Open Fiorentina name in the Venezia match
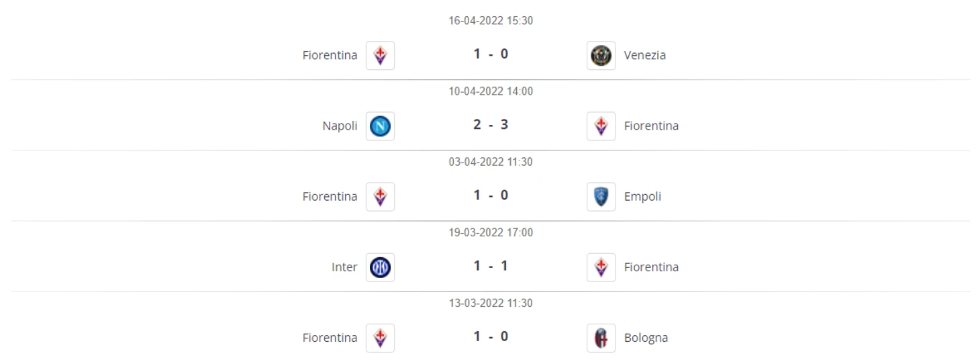Viewport: 980px width, 364px height. 330,55
